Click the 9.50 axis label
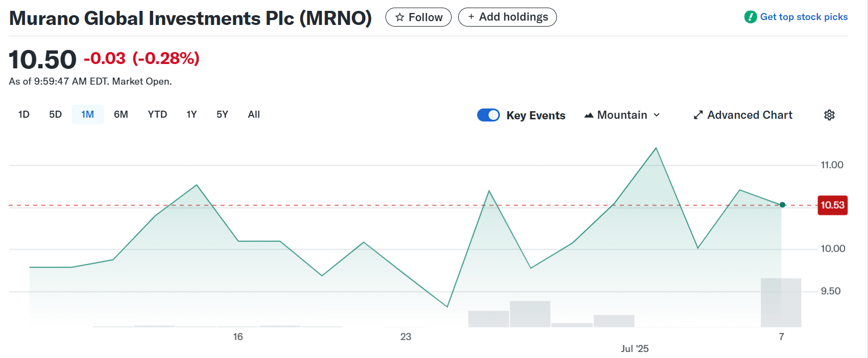868x358 pixels. click(x=831, y=291)
